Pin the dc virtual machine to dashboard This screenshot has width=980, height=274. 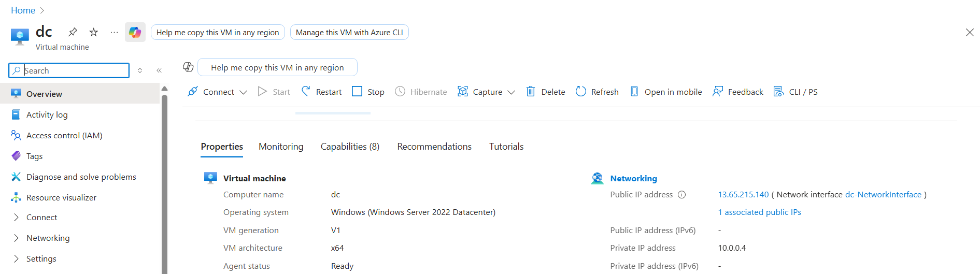point(73,32)
